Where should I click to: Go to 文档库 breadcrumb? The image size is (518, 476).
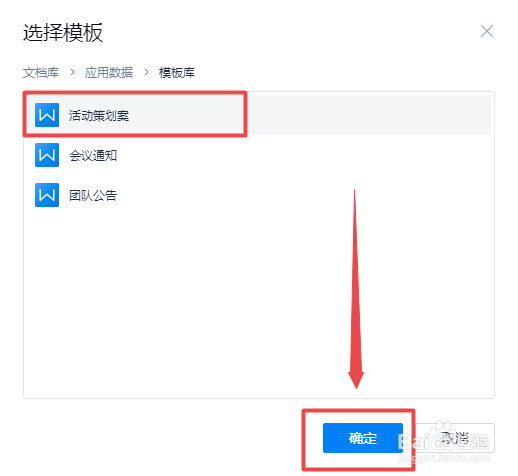coord(41,73)
